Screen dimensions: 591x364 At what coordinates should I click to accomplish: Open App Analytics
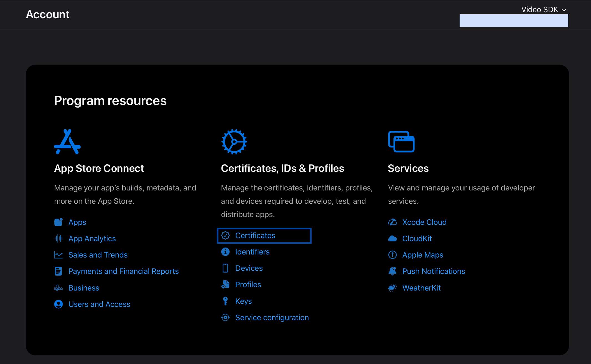point(92,238)
